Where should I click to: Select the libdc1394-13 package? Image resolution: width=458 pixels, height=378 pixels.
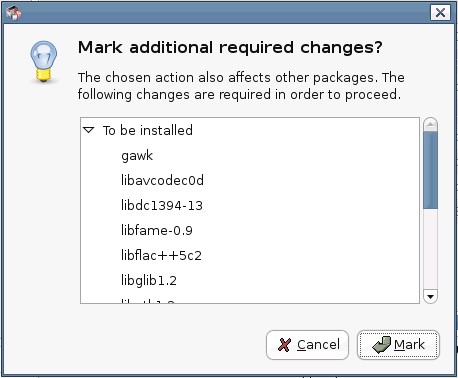click(162, 205)
